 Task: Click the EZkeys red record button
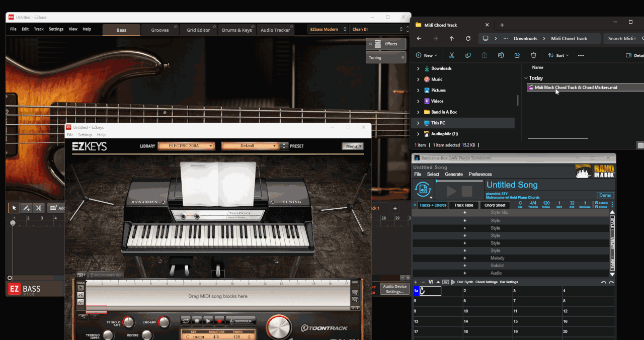(x=219, y=320)
